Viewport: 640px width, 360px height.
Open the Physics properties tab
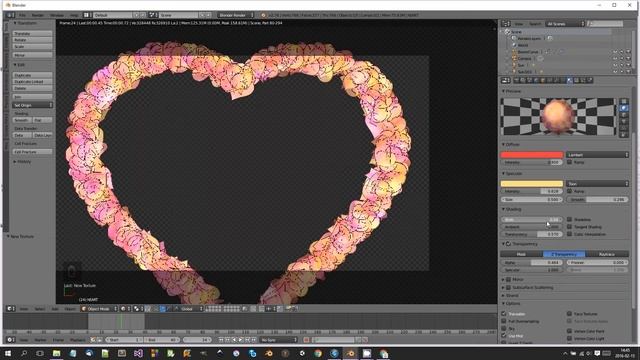click(x=589, y=80)
